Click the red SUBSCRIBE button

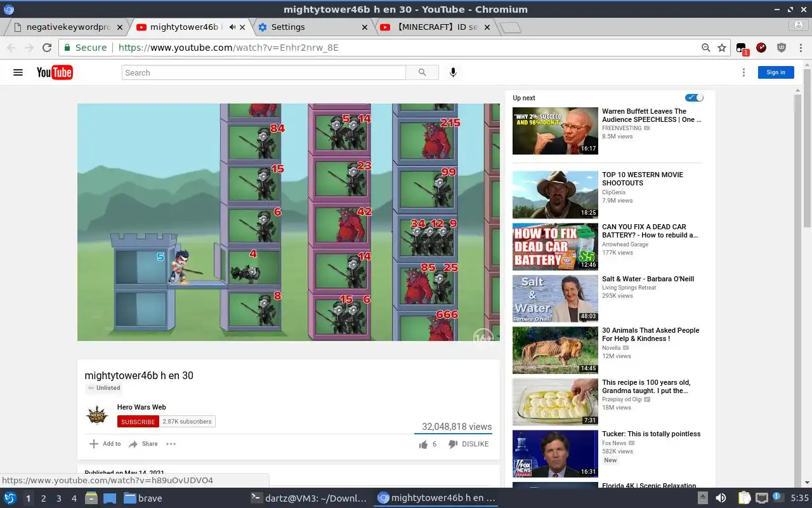coord(138,422)
